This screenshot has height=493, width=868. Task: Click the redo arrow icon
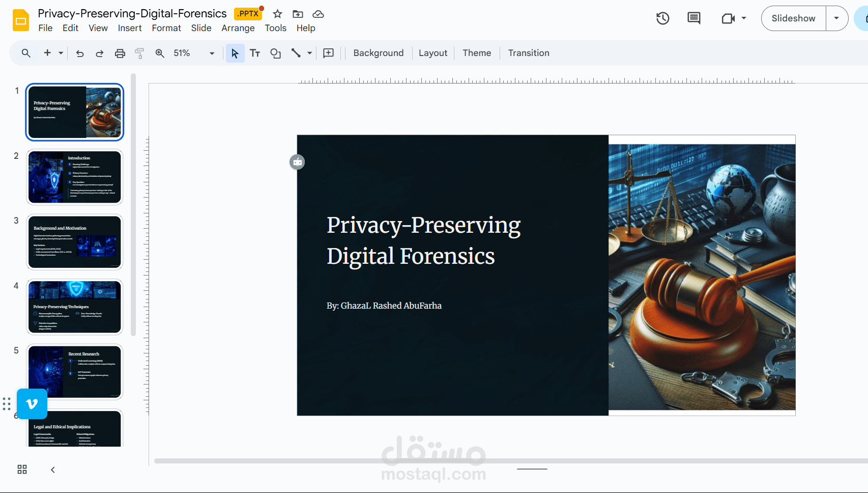(100, 53)
